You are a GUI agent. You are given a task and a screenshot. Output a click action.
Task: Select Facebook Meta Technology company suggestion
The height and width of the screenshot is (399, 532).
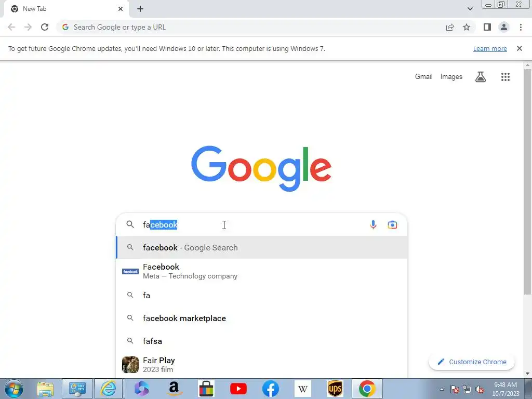click(262, 271)
